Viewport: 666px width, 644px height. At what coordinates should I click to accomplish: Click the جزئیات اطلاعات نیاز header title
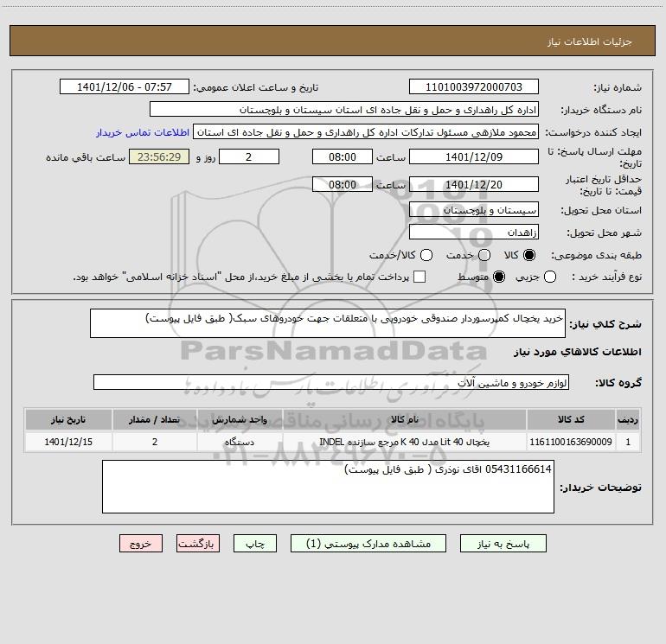click(590, 41)
